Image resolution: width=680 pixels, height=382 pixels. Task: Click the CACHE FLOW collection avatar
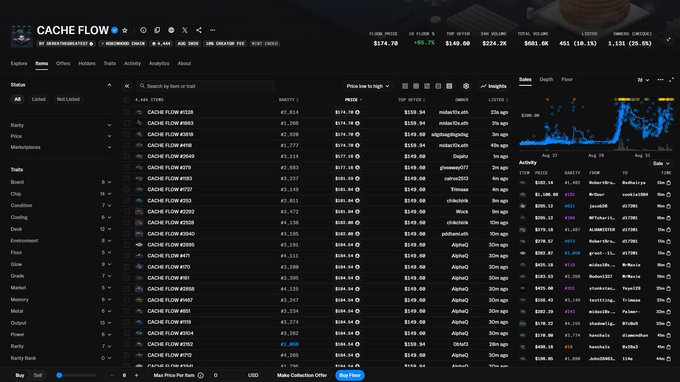(21, 36)
